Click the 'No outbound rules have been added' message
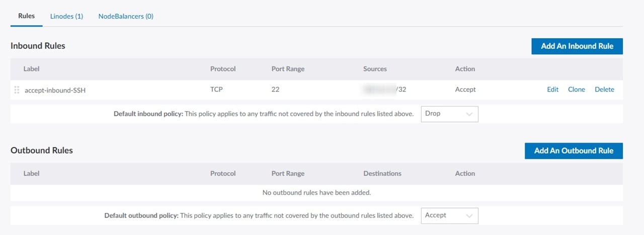The width and height of the screenshot is (644, 235). [x=316, y=192]
